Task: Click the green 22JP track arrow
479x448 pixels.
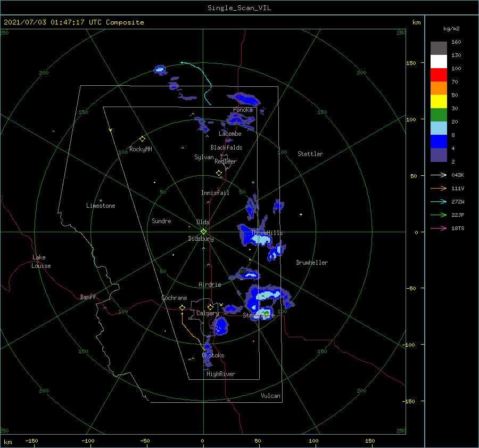Action: [x=439, y=215]
